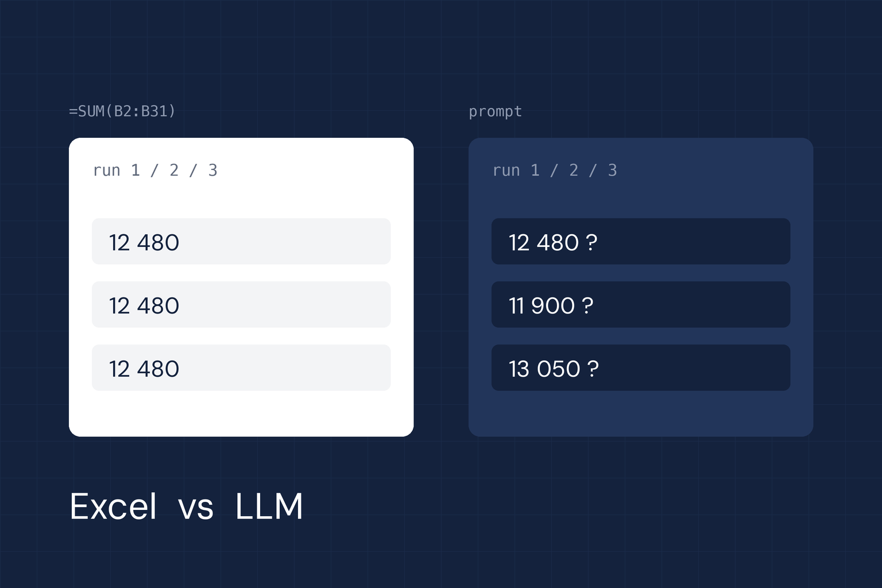Click the word LLM in the title
The image size is (882, 588).
(x=269, y=506)
